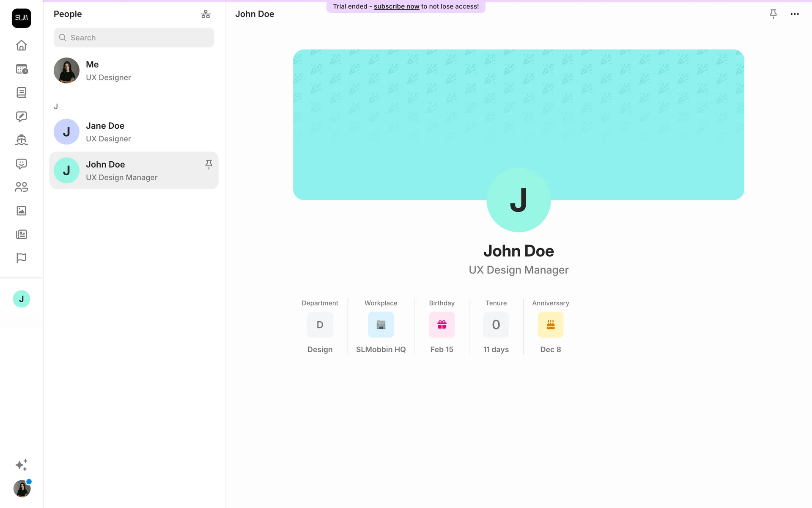This screenshot has height=508, width=812.
Task: Open the image gallery sidebar icon
Action: click(22, 211)
